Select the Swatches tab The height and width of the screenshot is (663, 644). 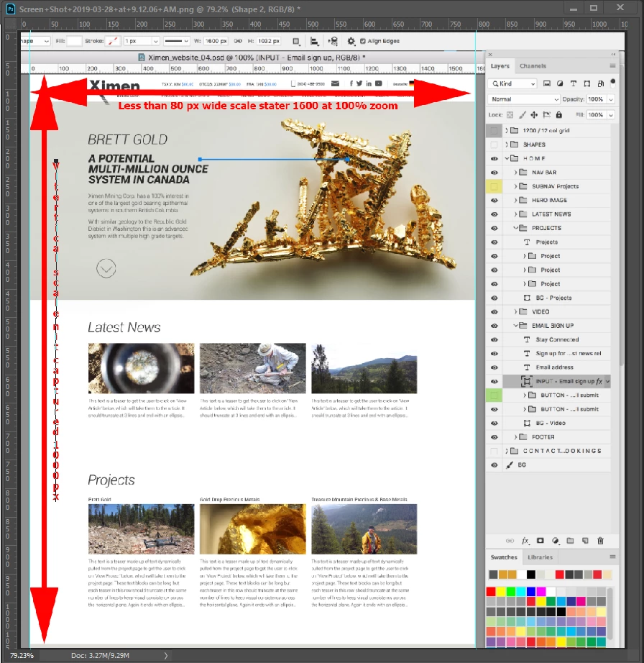click(504, 557)
